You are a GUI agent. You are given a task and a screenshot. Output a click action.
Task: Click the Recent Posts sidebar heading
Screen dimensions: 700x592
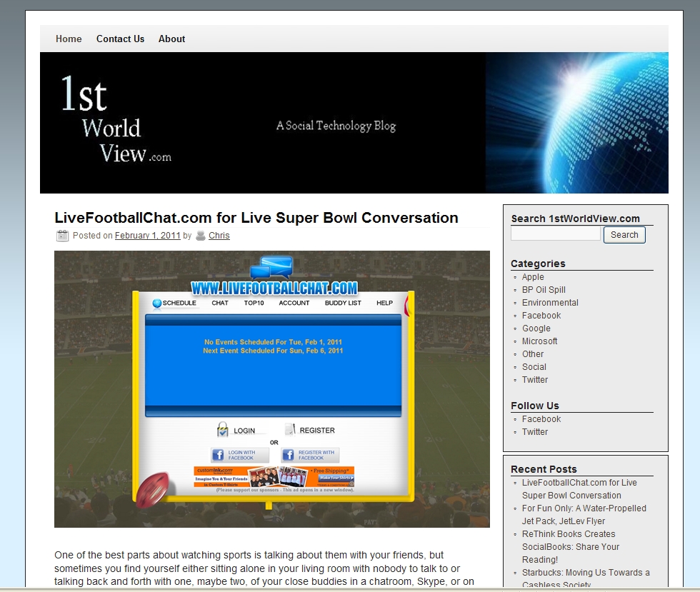(544, 469)
